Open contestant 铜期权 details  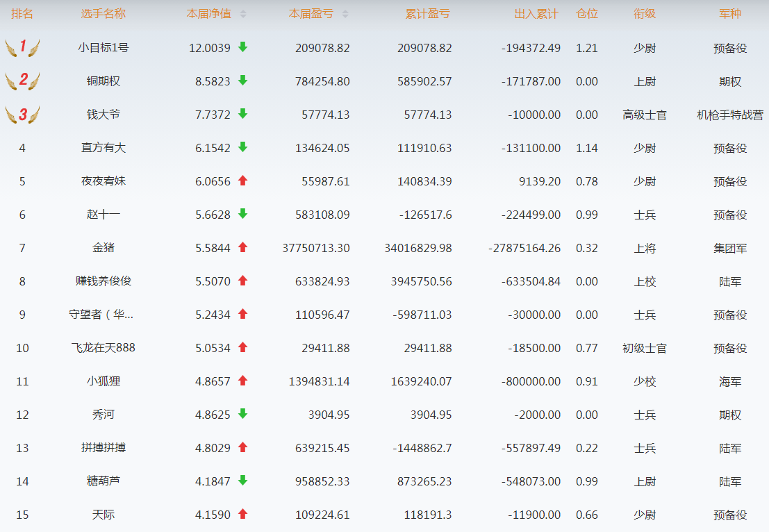tap(104, 81)
